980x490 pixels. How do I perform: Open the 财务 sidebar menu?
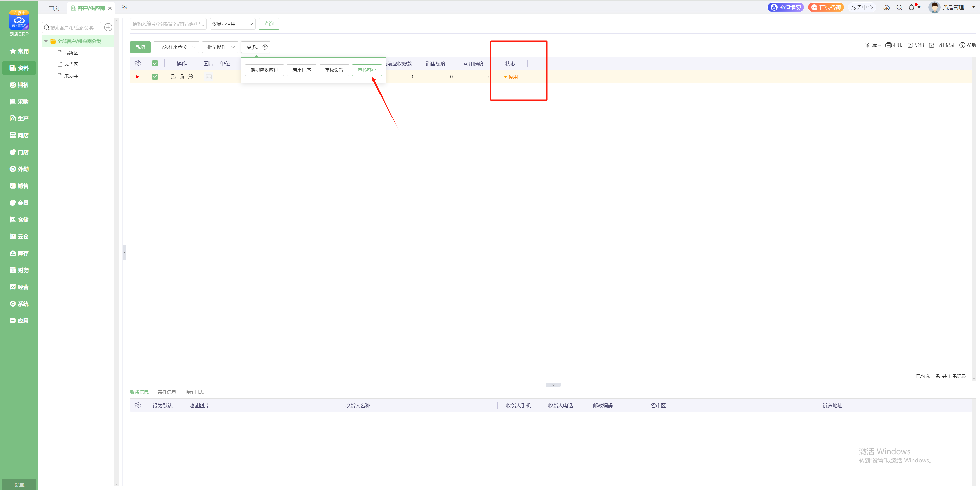click(19, 270)
